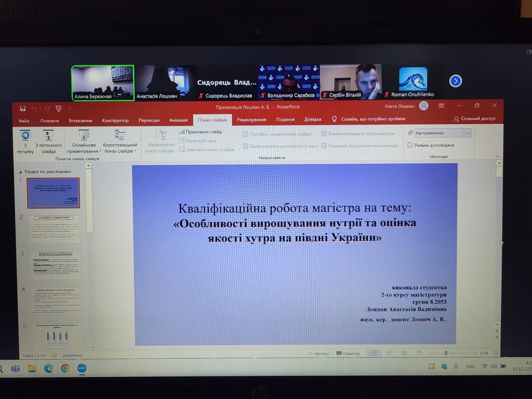Open Zoom from the taskbar
This screenshot has height=399, width=532.
point(82,369)
